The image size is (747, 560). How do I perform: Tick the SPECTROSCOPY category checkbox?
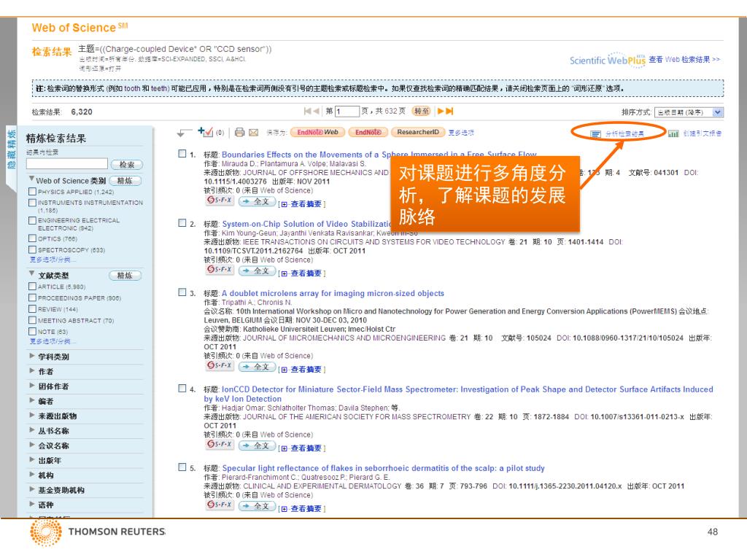click(x=32, y=249)
